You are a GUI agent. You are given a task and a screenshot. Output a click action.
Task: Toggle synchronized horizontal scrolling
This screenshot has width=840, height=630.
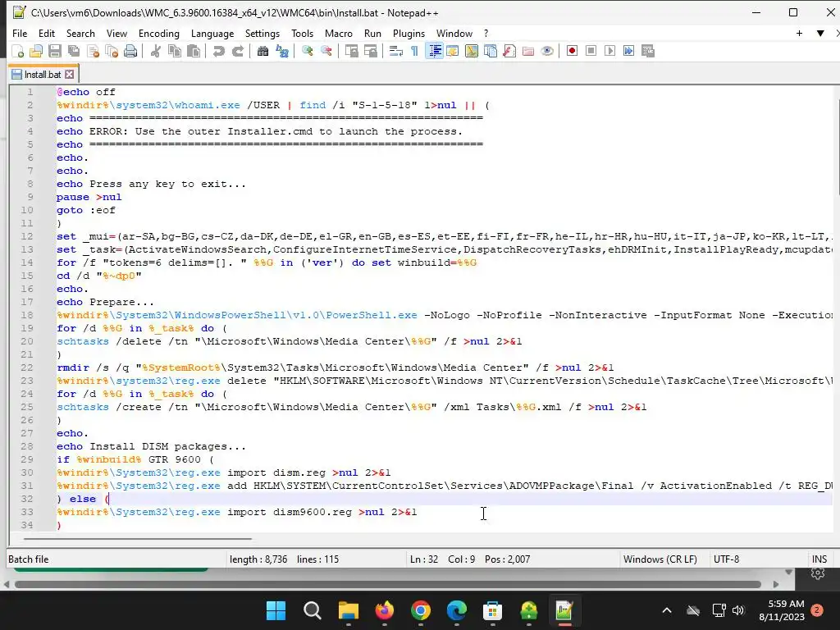(x=370, y=51)
